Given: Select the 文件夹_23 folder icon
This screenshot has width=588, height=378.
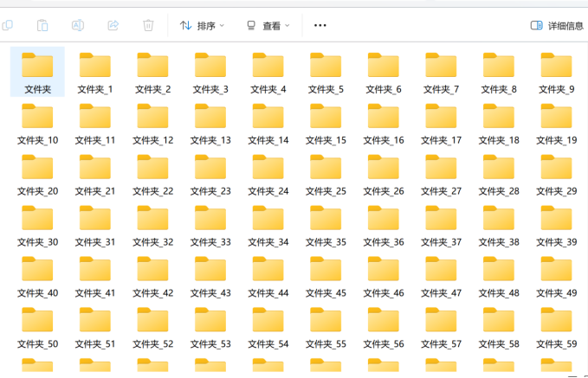Looking at the screenshot, I should coord(210,167).
